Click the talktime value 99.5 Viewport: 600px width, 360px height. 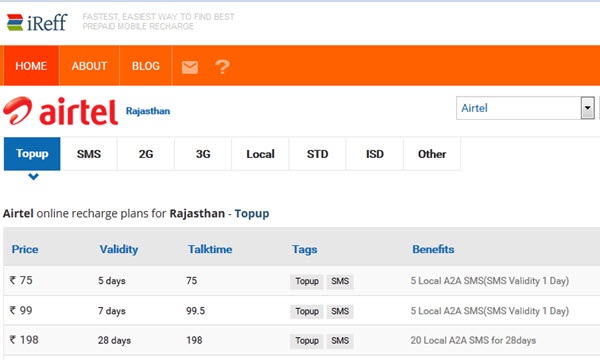click(x=196, y=310)
